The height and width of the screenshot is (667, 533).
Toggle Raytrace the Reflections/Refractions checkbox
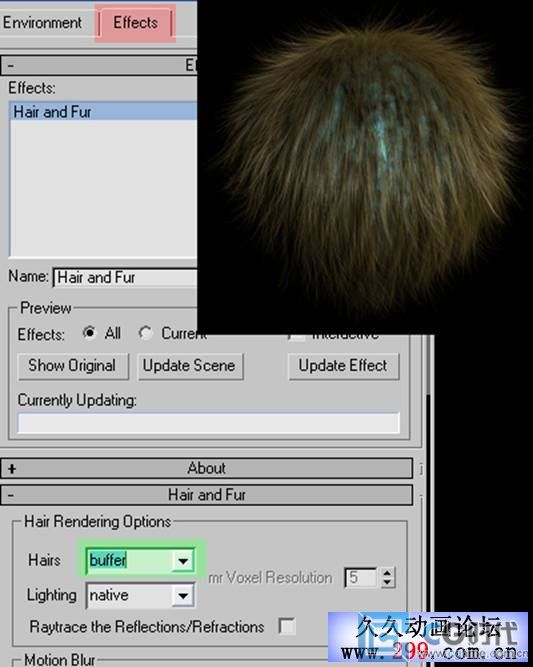pos(287,626)
